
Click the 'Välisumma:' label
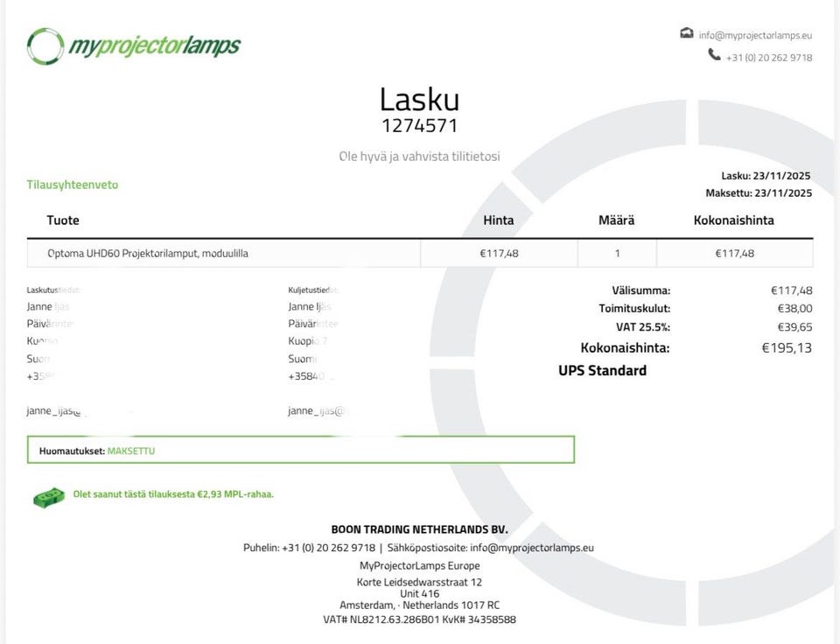click(641, 290)
